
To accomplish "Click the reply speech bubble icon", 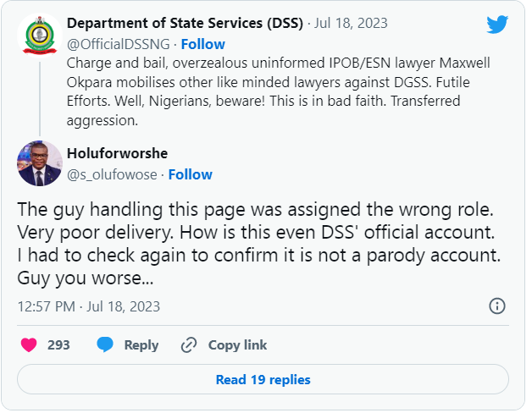I will coord(105,345).
